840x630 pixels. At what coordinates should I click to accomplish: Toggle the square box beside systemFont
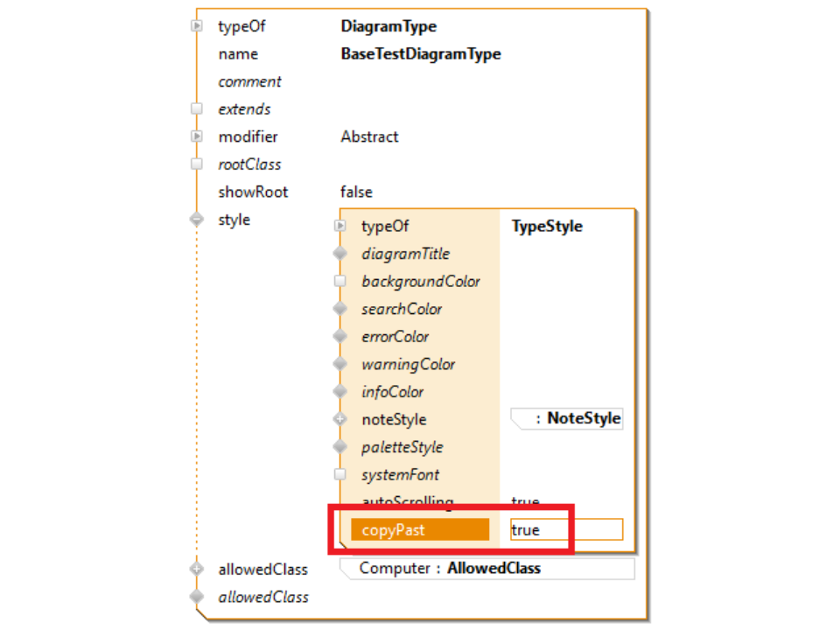tap(340, 475)
